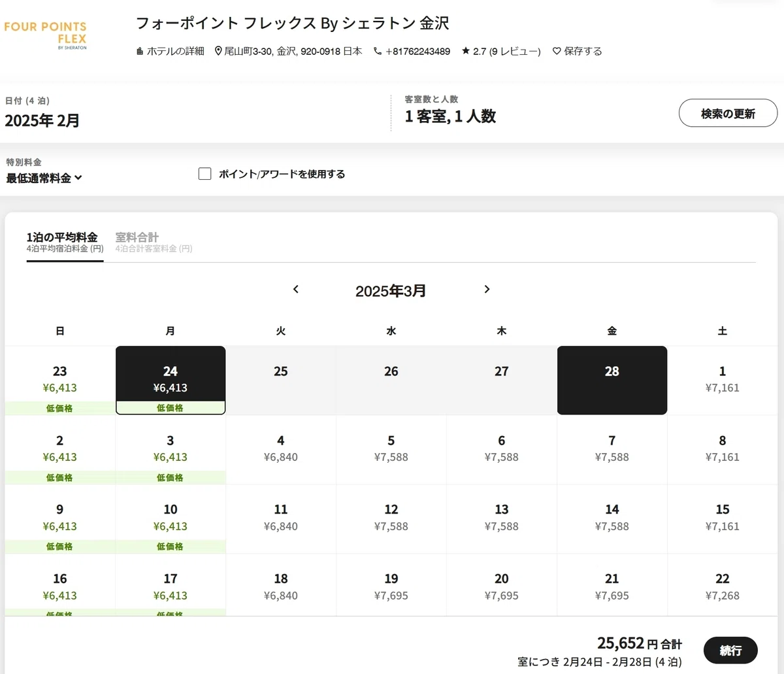Select date 10 priced ¥6,413
The width and height of the screenshot is (784, 674).
(x=171, y=519)
